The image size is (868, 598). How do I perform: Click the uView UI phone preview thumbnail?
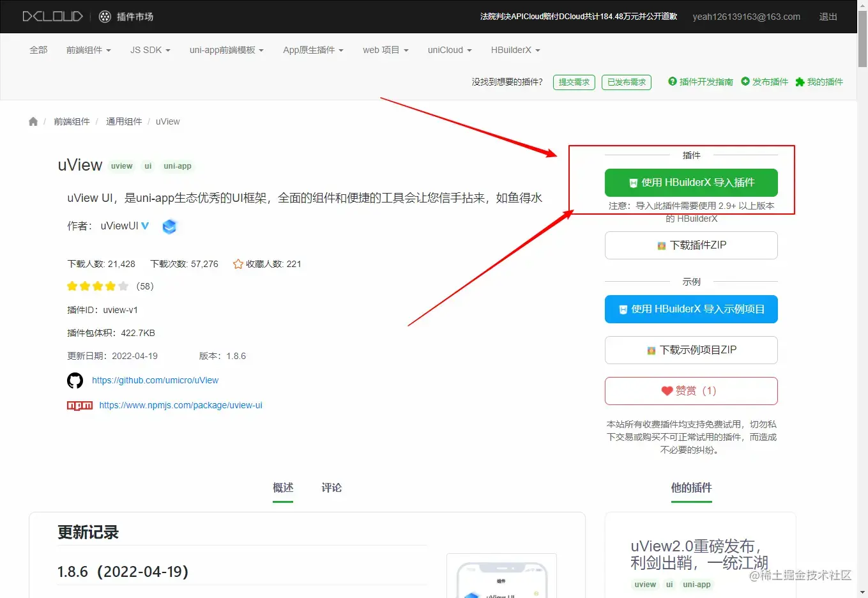click(501, 578)
